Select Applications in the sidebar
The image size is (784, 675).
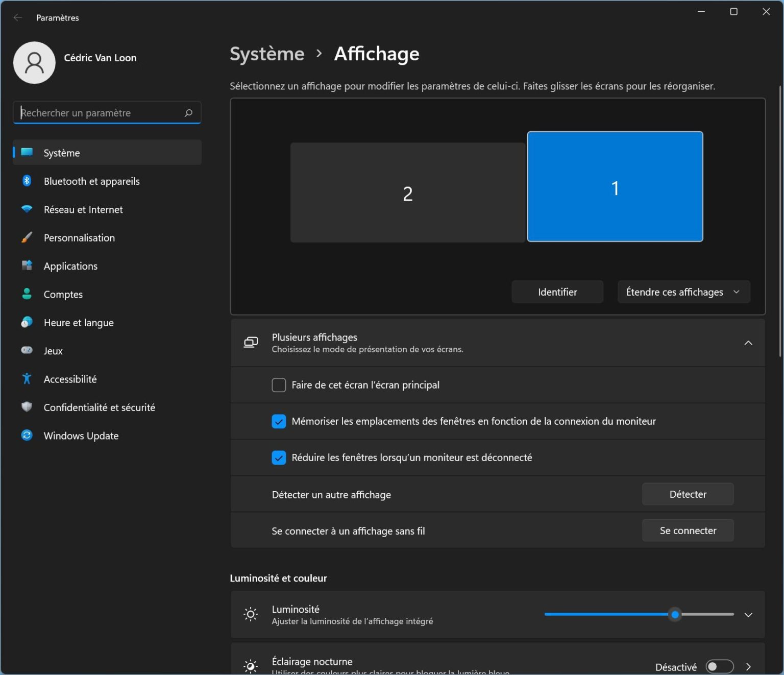point(107,266)
